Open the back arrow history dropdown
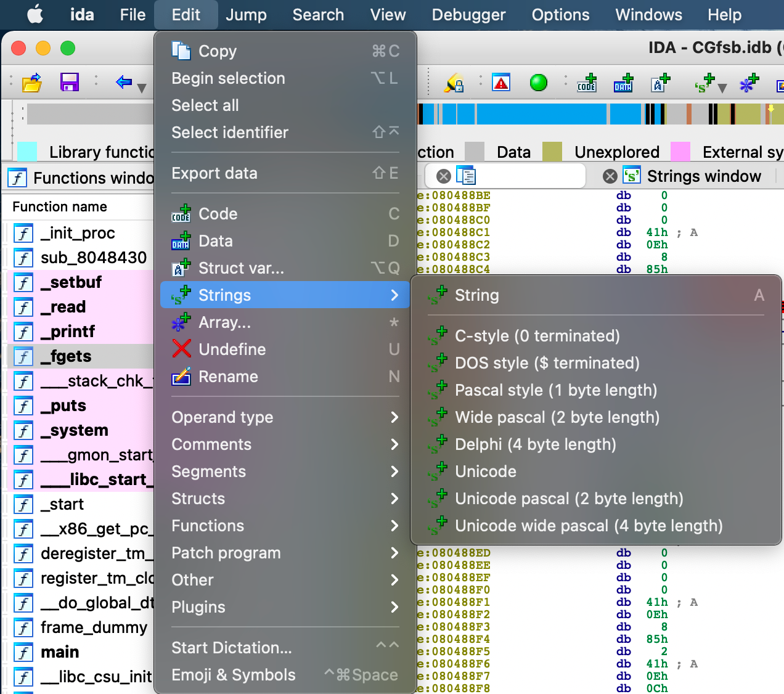 tap(142, 88)
